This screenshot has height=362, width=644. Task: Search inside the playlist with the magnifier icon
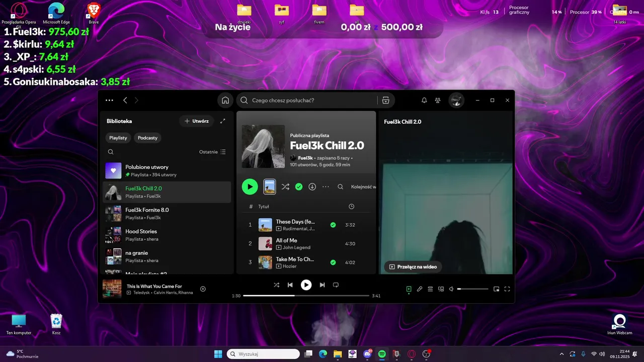pyautogui.click(x=340, y=187)
